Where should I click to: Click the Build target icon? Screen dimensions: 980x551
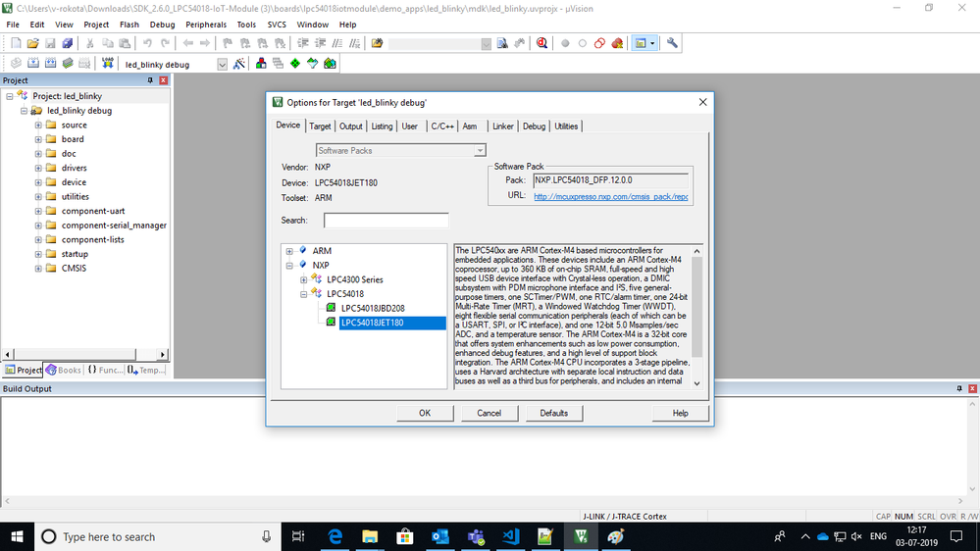pos(33,64)
